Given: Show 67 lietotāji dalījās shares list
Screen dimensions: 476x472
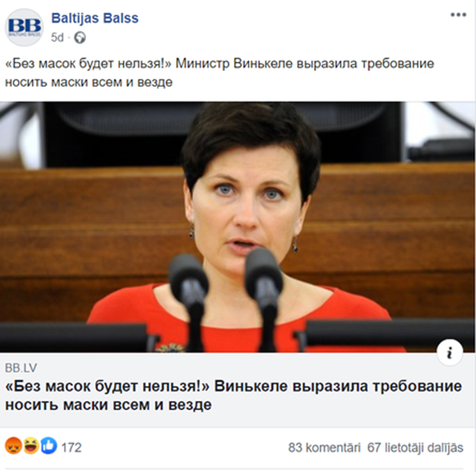Looking at the screenshot, I should 416,448.
